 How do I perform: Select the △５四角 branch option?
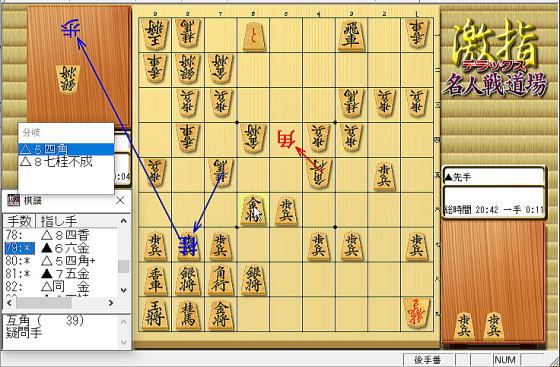point(66,149)
